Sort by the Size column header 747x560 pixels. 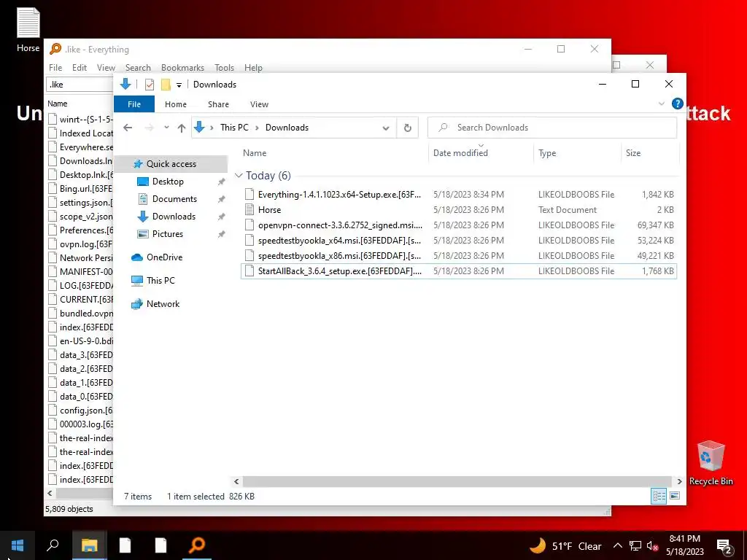[x=650, y=153]
